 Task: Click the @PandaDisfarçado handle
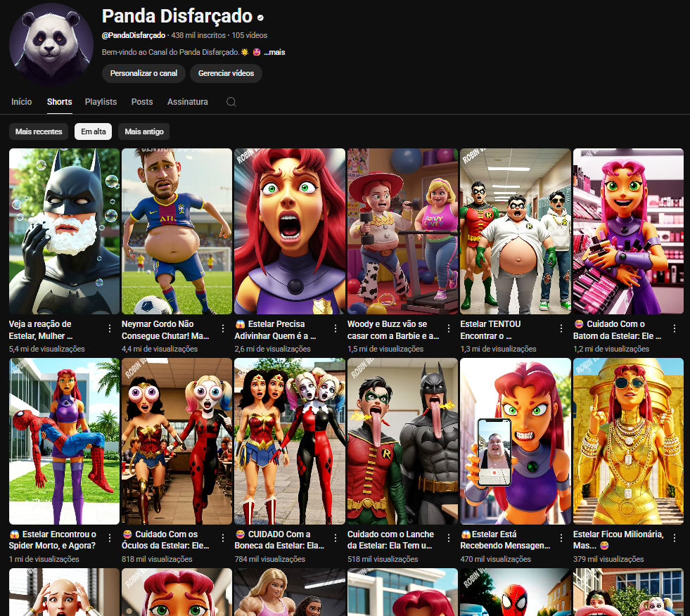click(x=134, y=35)
